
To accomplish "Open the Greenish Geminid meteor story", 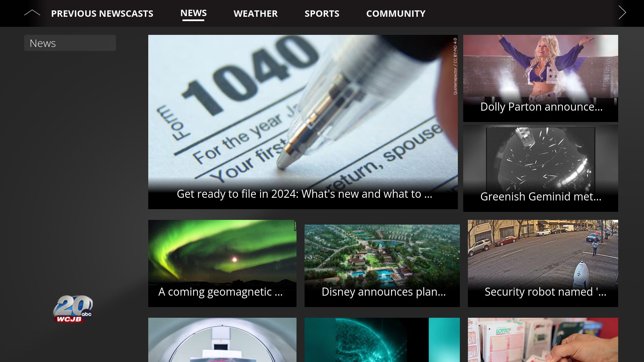I will [540, 158].
